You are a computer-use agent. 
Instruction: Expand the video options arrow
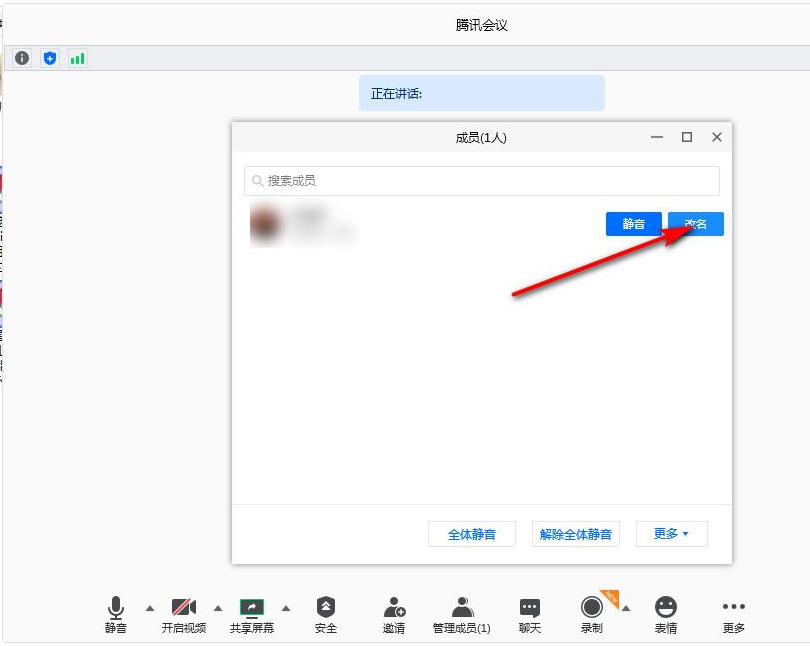coord(218,608)
